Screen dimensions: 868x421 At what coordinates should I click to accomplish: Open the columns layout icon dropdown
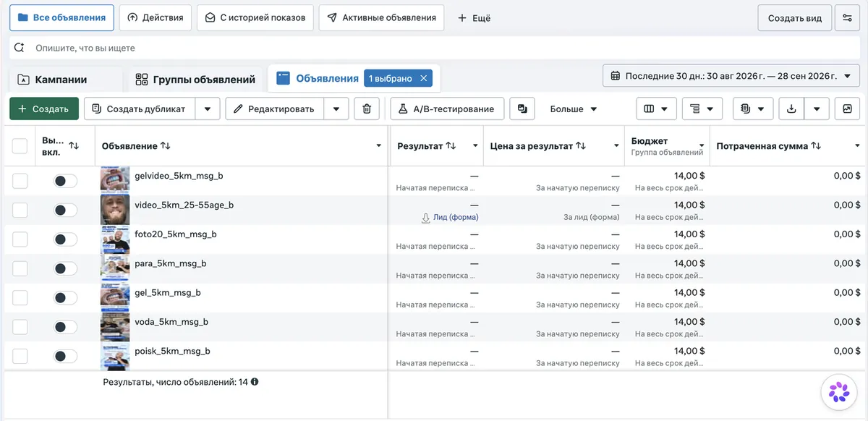pos(656,109)
